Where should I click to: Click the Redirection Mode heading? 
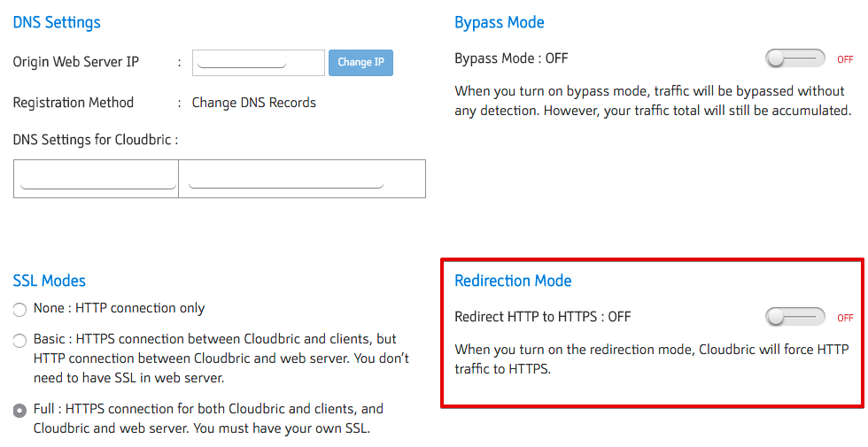tap(513, 281)
